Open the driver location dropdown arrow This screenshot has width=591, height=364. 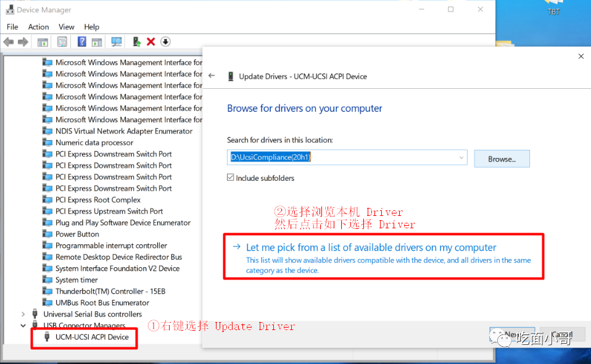tap(461, 157)
